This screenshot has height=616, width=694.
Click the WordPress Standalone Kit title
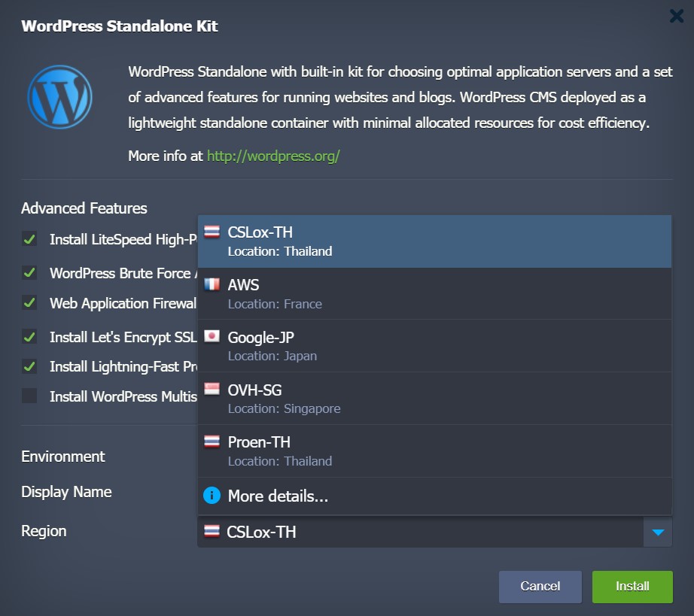[x=120, y=26]
